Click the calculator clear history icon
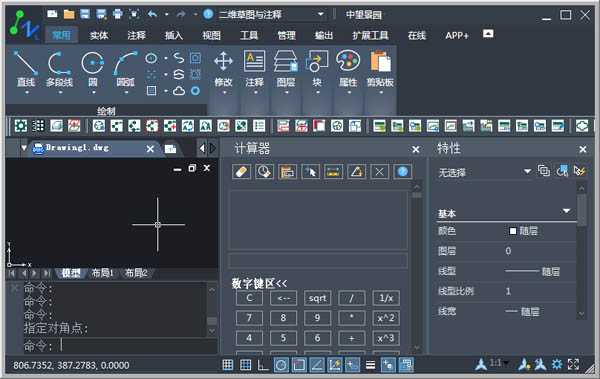 [x=264, y=172]
